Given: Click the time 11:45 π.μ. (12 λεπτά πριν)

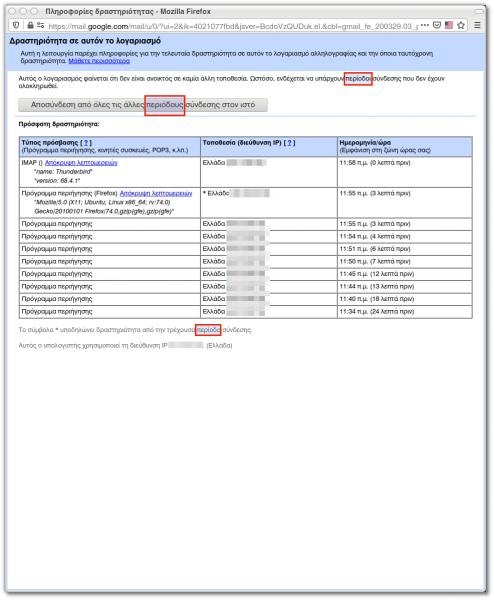Looking at the screenshot, I should tap(377, 274).
